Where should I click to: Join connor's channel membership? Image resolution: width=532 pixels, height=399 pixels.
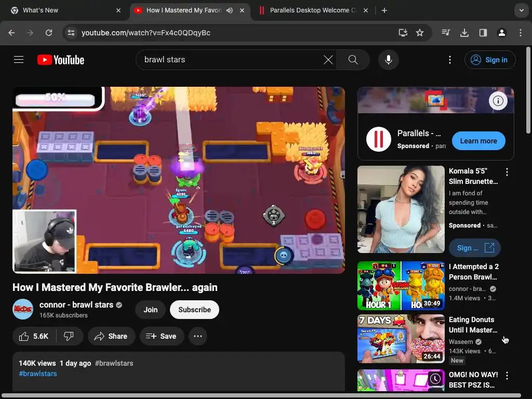[150, 310]
